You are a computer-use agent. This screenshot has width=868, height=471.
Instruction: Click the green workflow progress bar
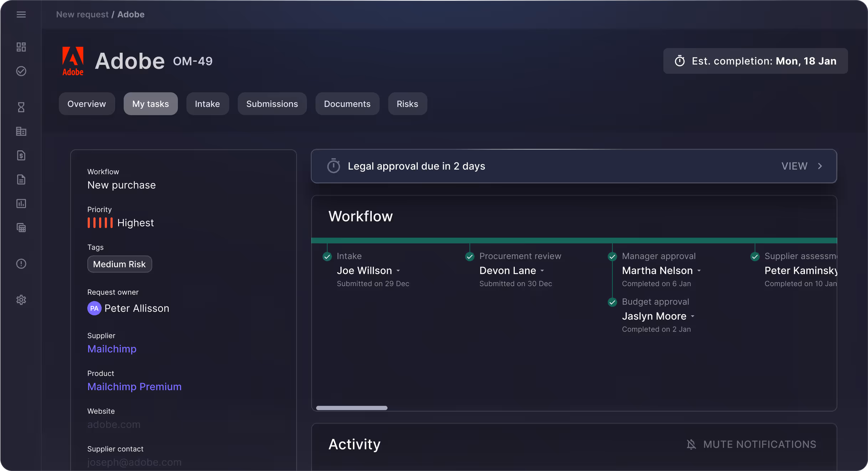574,240
